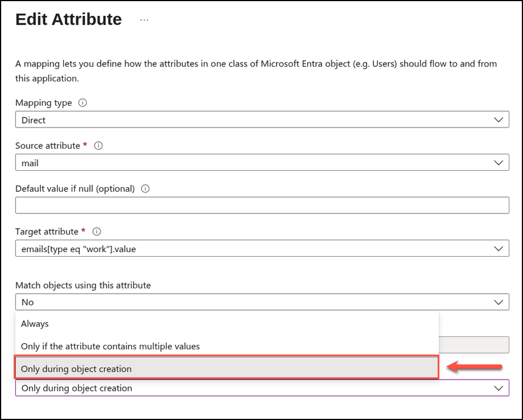Collapse the apply mapping dropdown chevron
The width and height of the screenshot is (523, 420).
pyautogui.click(x=499, y=388)
